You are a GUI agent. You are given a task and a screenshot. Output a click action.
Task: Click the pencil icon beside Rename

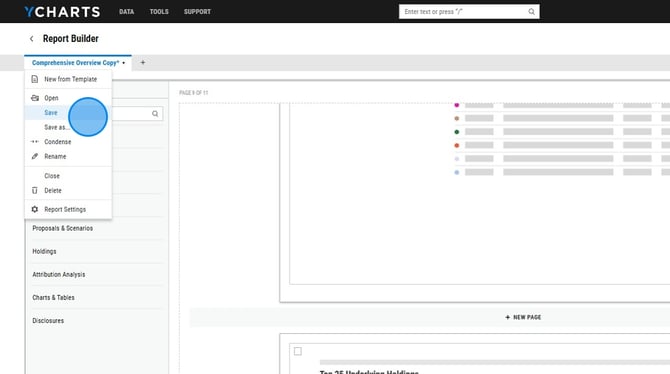point(35,156)
